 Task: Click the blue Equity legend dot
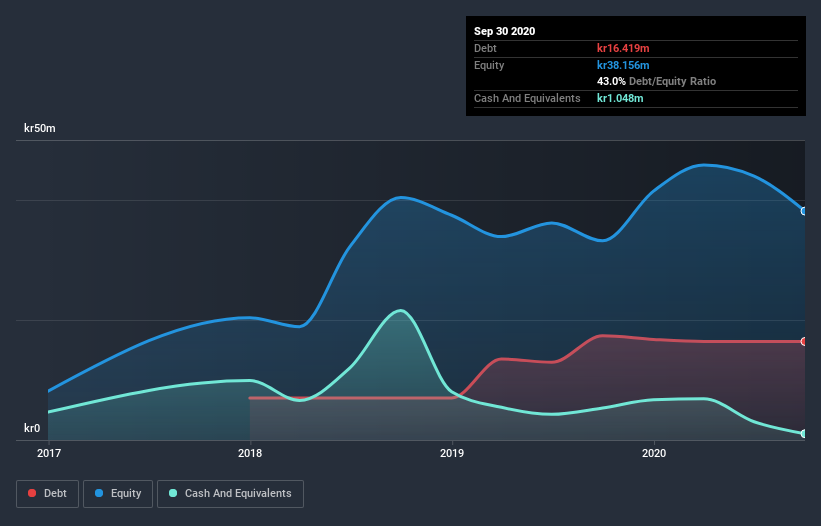99,493
